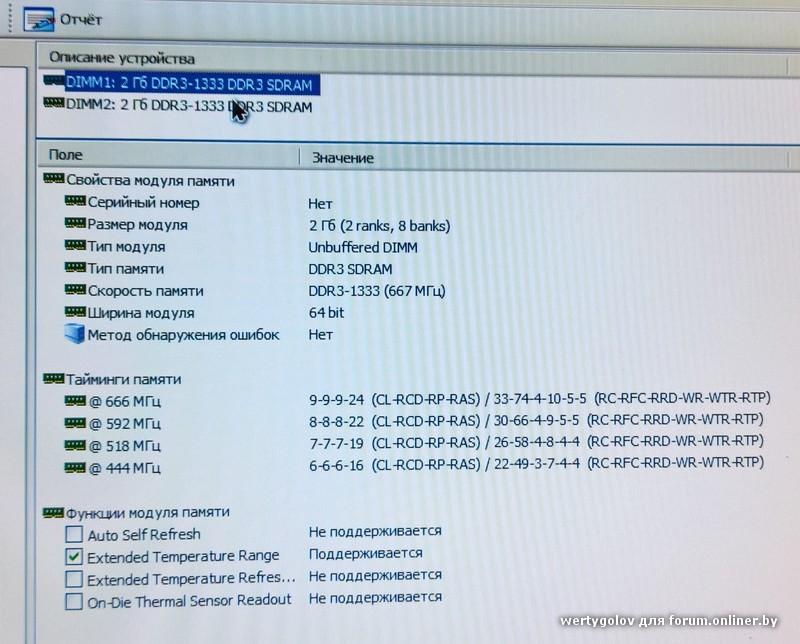Image resolution: width=800 pixels, height=644 pixels.
Task: Click the Значение column header
Action: (x=343, y=158)
